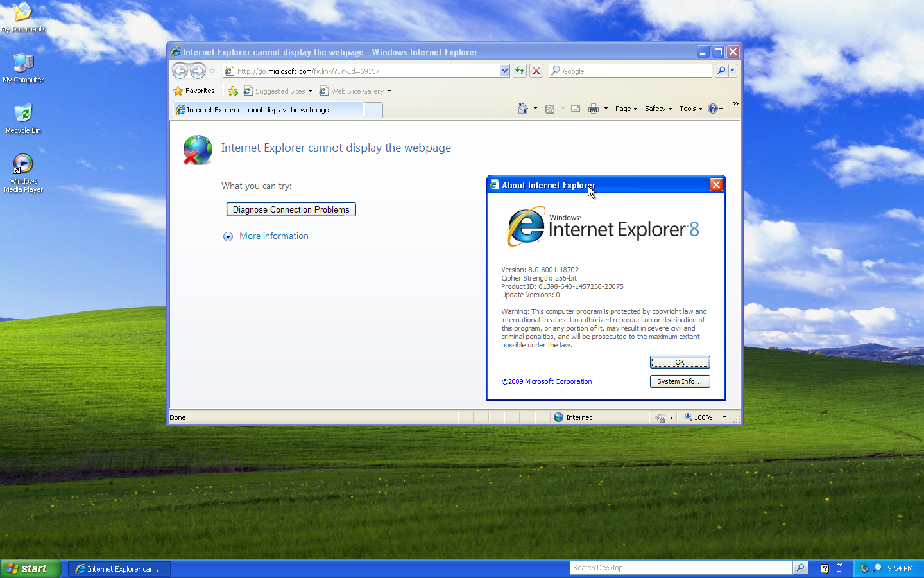The image size is (924, 578).
Task: Select Windows Media Player desktop shortcut
Action: [23, 173]
